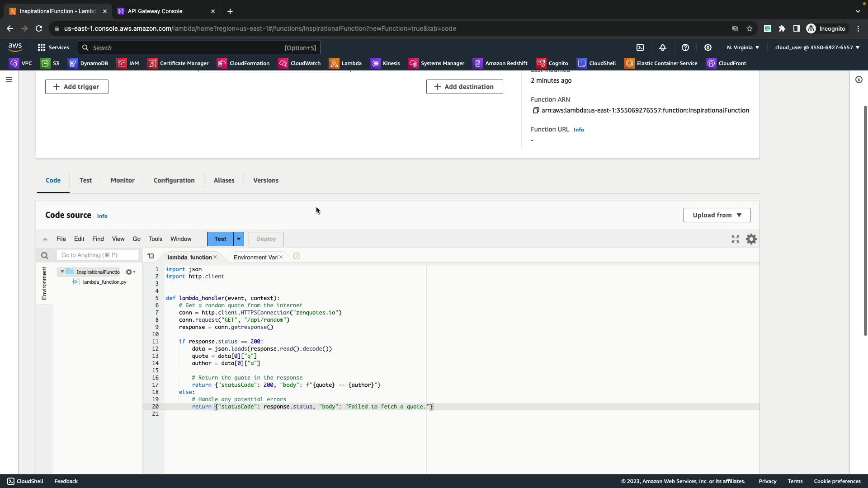Add new editor tab with plus icon
This screenshot has height=488, width=868.
(297, 256)
